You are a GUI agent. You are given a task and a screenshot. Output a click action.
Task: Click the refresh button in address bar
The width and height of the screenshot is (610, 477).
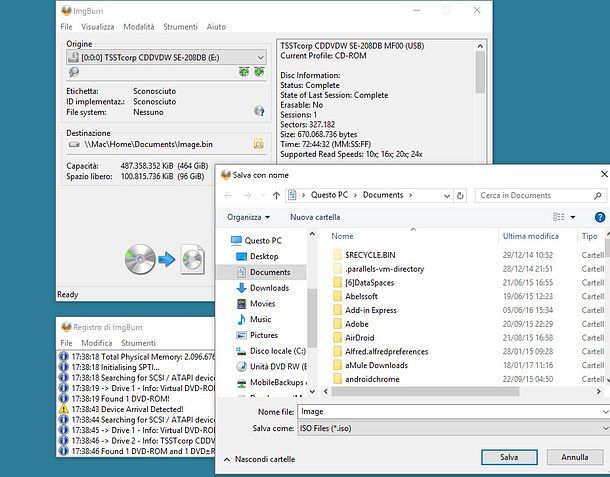click(x=460, y=195)
